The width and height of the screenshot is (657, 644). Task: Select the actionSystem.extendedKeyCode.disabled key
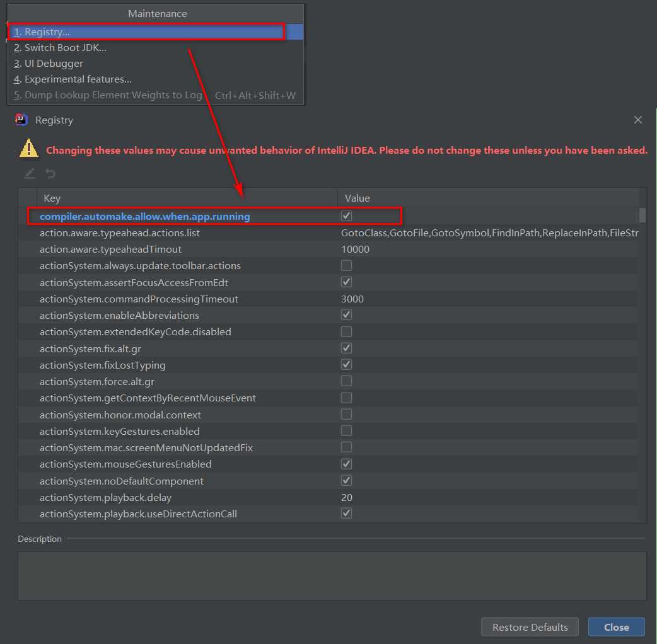click(x=136, y=331)
